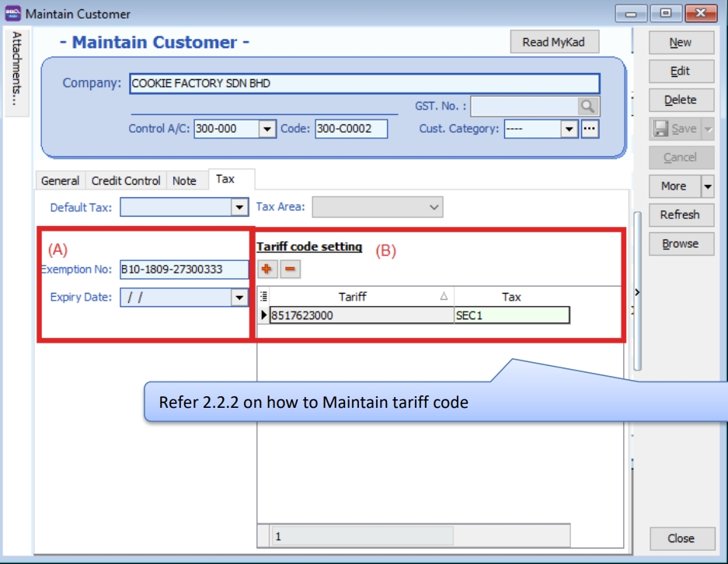This screenshot has height=564, width=728.
Task: Expand the Control A/C dropdown
Action: (x=267, y=129)
